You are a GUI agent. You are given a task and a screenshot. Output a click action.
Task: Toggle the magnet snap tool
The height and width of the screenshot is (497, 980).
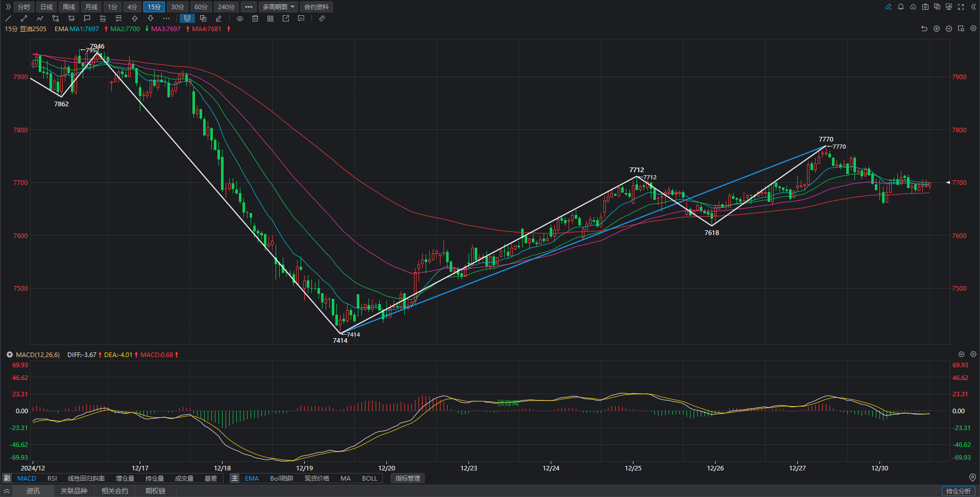pyautogui.click(x=187, y=18)
